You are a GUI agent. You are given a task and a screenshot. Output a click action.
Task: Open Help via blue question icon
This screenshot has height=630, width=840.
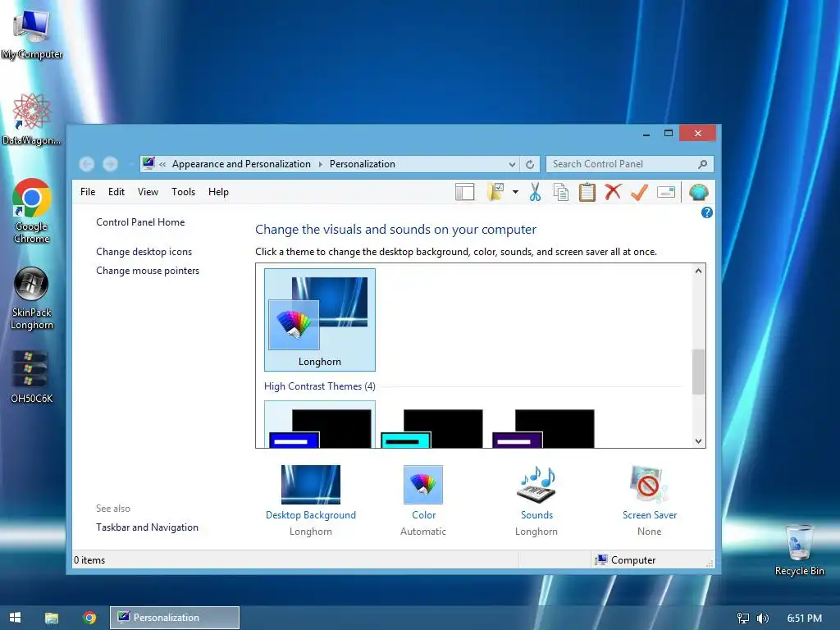pos(706,212)
